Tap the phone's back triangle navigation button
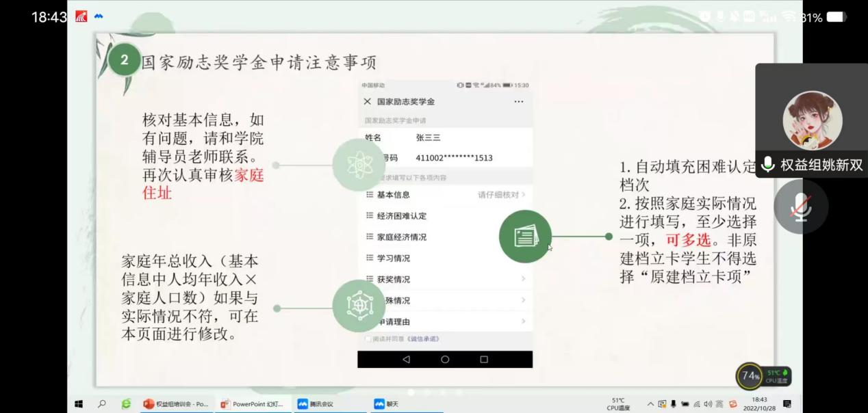Image resolution: width=868 pixels, height=413 pixels. point(406,359)
